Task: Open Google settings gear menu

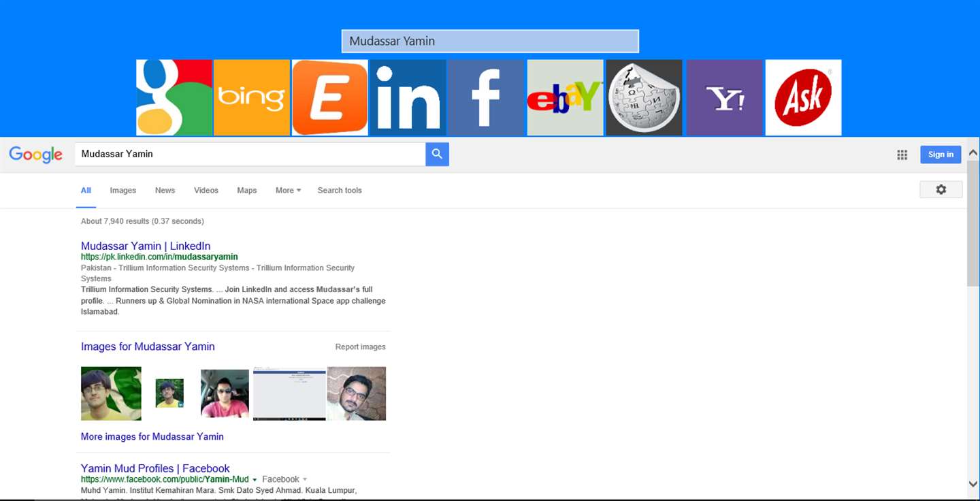Action: [x=941, y=189]
